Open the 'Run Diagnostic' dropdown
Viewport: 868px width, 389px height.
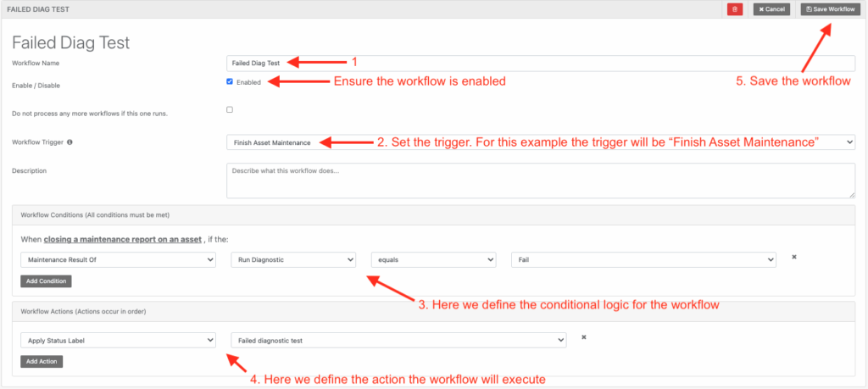[x=293, y=259]
